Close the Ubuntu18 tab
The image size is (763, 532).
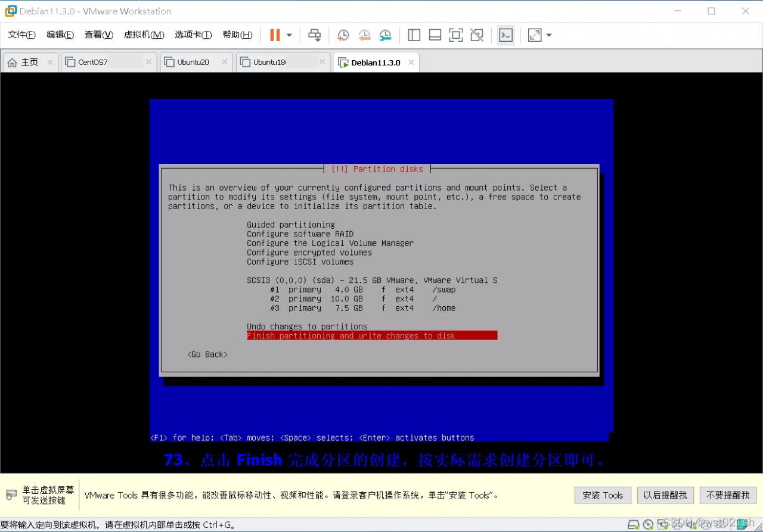(322, 62)
